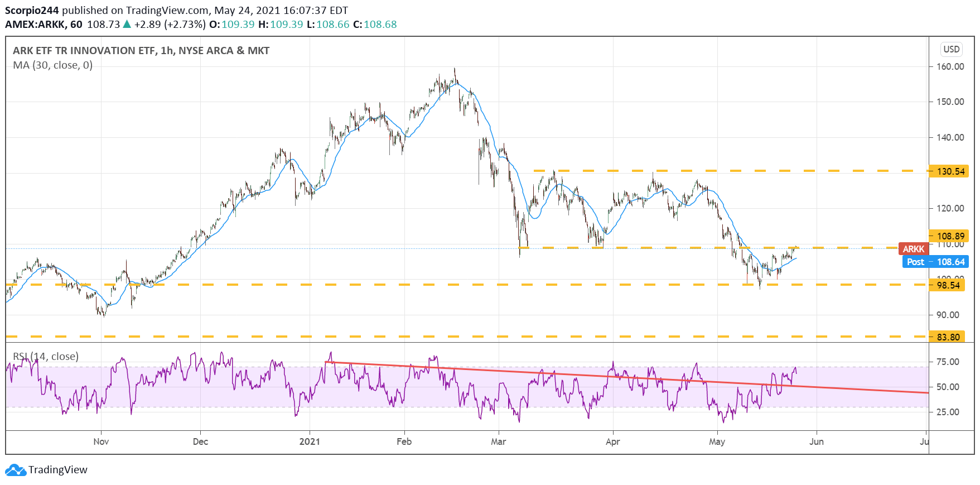Click the 2021 date axis label
This screenshot has width=980, height=485.
(310, 441)
